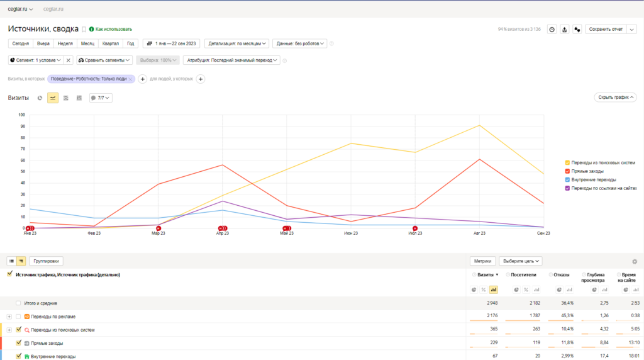Expand the Переходы из поисковых систем row
644x360 pixels.
(9, 330)
